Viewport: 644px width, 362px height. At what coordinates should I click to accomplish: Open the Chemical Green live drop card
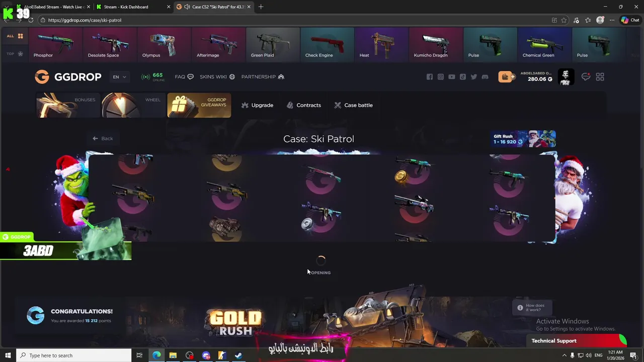point(545,44)
